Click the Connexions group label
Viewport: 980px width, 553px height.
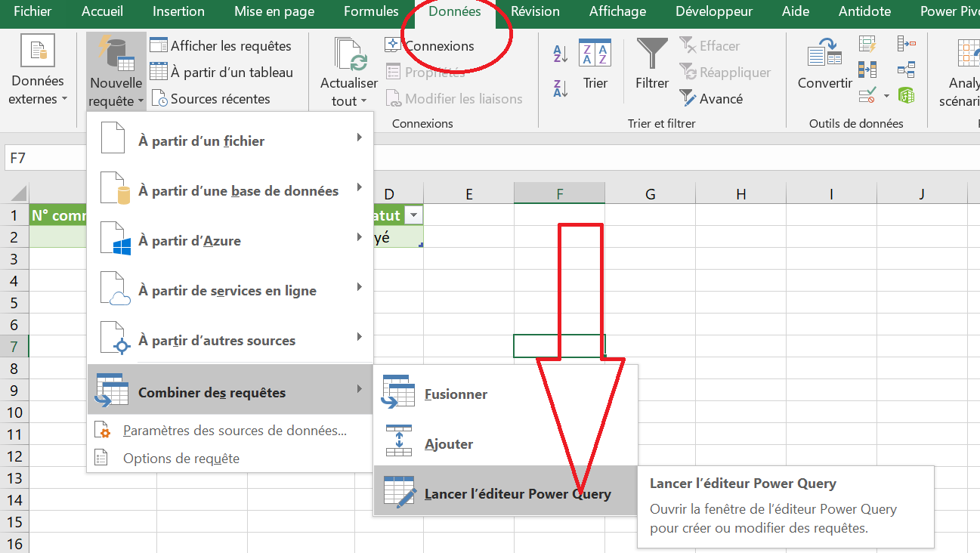pos(422,123)
